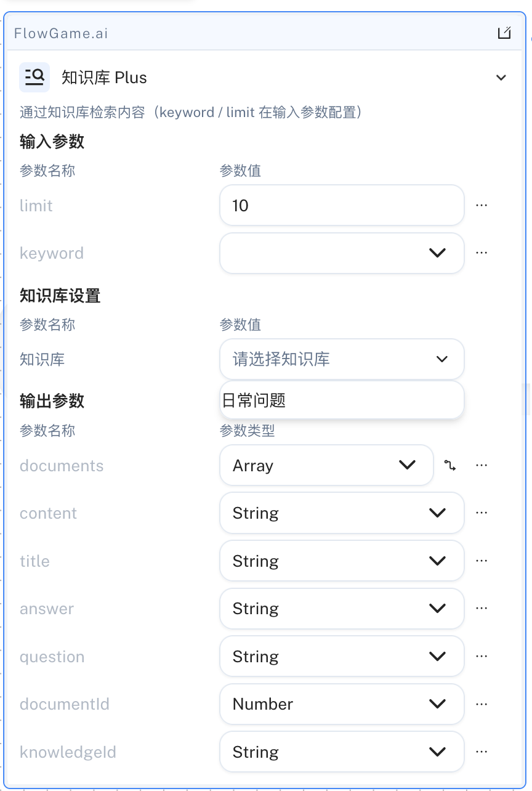Click the 知识库 Plus search icon
532x791 pixels.
(x=34, y=77)
